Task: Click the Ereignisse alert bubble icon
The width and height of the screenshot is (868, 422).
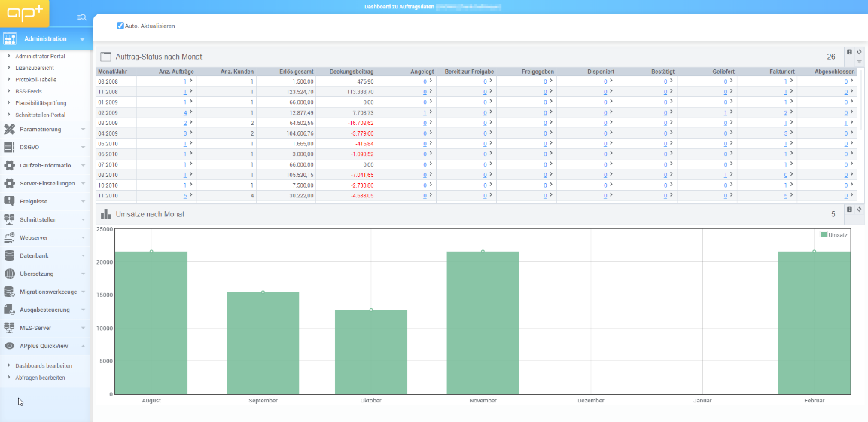Action: tap(10, 201)
